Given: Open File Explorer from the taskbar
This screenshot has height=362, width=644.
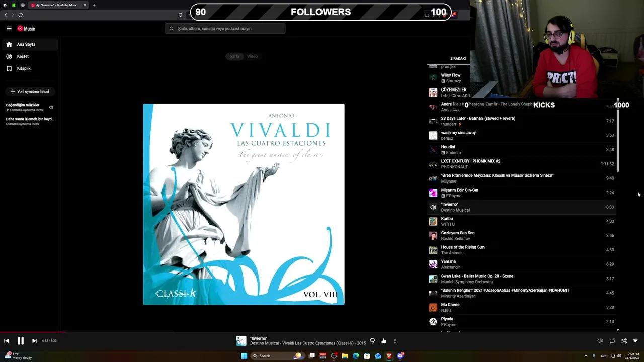Looking at the screenshot, I should point(345,356).
